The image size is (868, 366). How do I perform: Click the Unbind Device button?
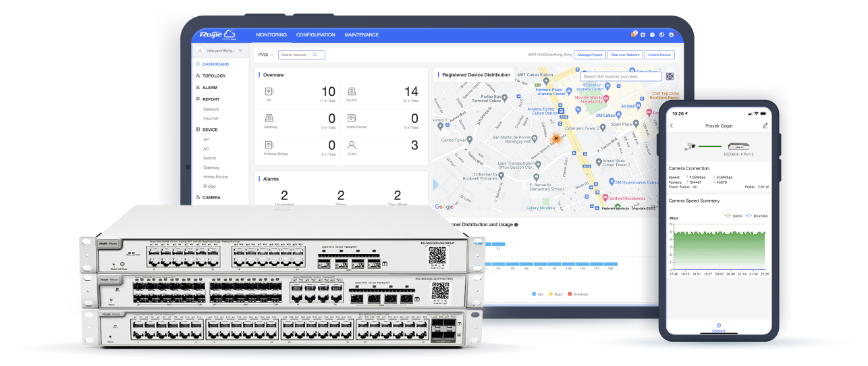point(659,55)
